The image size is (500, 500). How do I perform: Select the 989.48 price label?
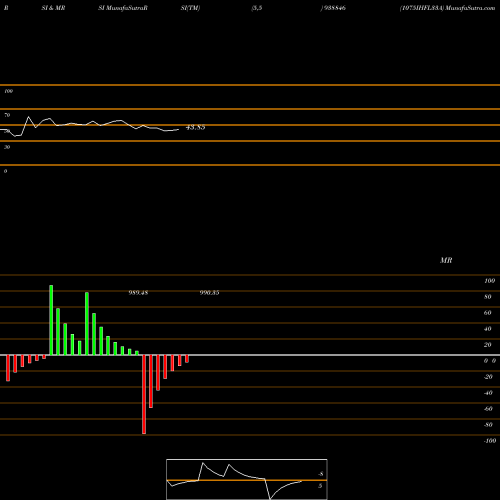[138, 293]
